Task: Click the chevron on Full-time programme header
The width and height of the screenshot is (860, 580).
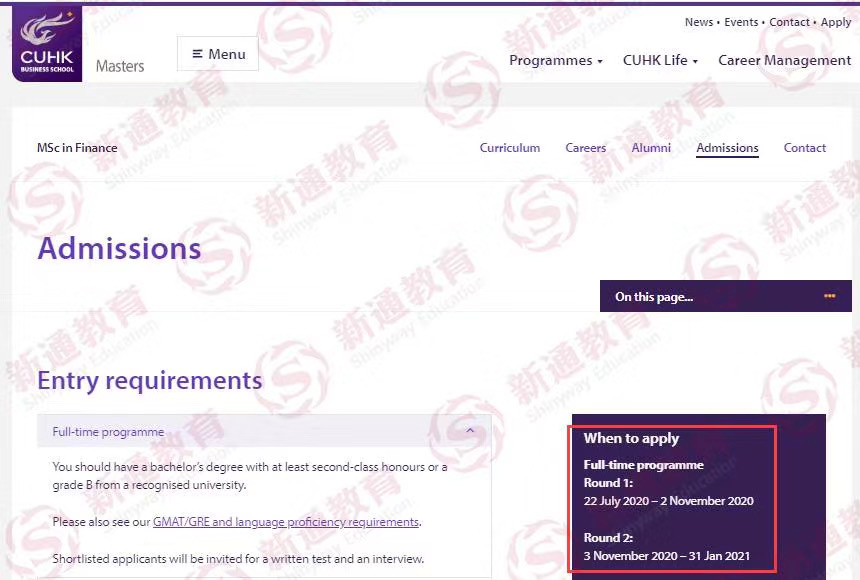Action: point(470,431)
